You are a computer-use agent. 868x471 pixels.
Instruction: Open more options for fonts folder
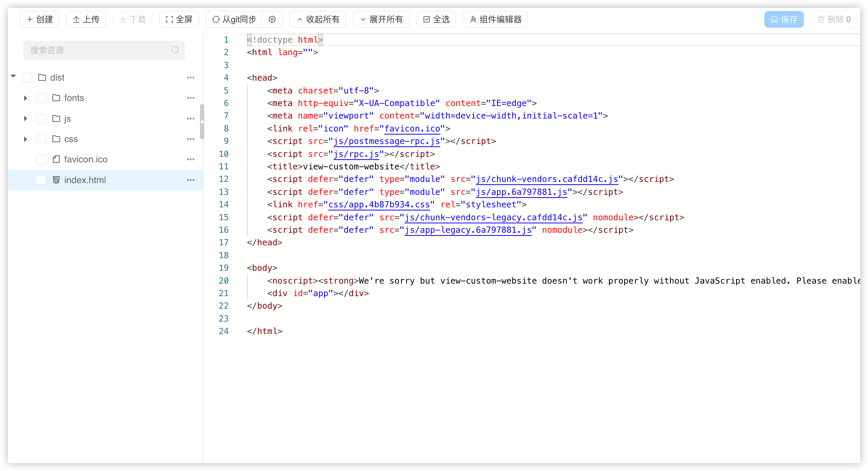coord(191,98)
